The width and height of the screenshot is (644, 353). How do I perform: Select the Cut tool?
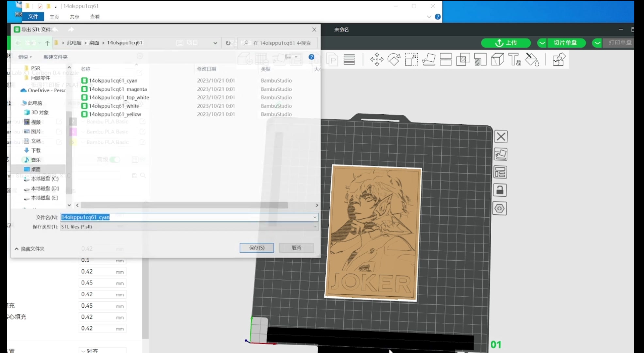(x=446, y=59)
